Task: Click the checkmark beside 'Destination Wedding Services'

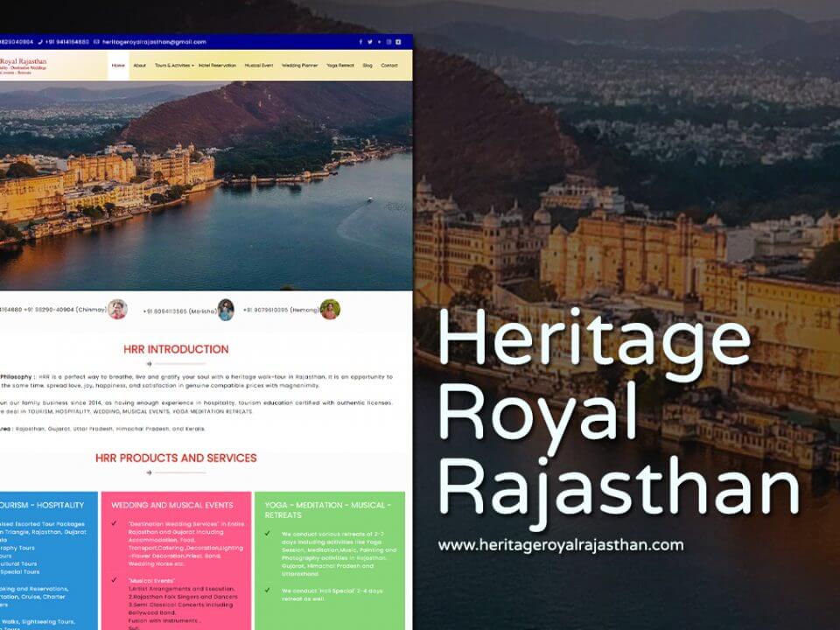Action: pyautogui.click(x=114, y=523)
